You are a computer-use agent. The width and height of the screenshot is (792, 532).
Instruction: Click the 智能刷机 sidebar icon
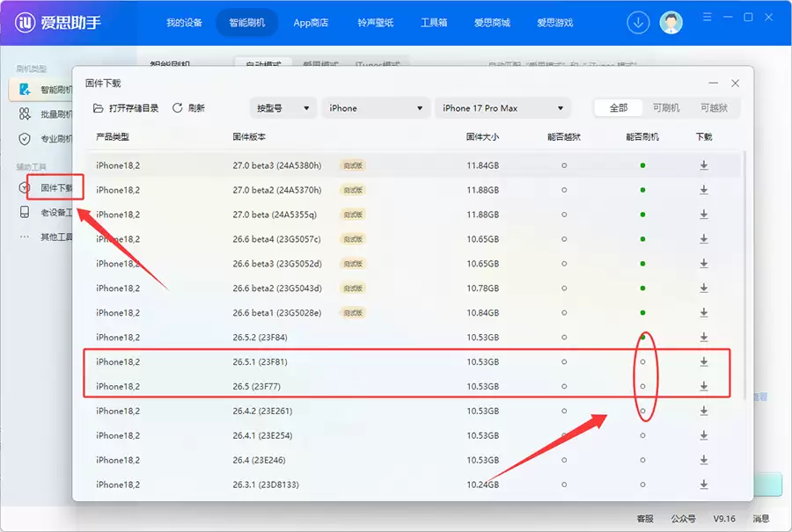(25, 90)
